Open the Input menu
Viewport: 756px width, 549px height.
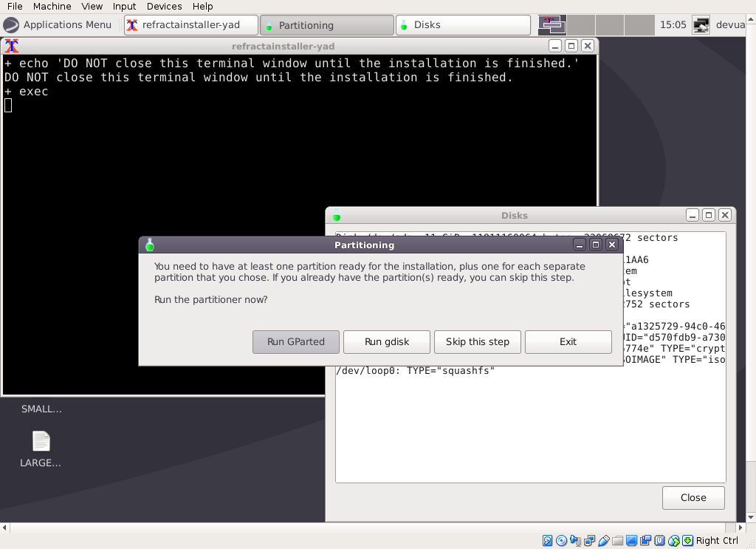[x=124, y=6]
